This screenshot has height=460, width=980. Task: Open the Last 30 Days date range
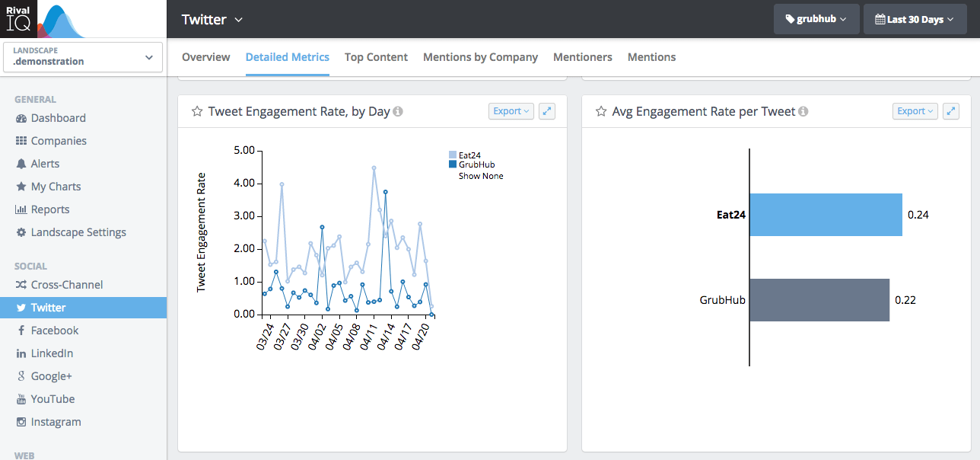coord(915,19)
